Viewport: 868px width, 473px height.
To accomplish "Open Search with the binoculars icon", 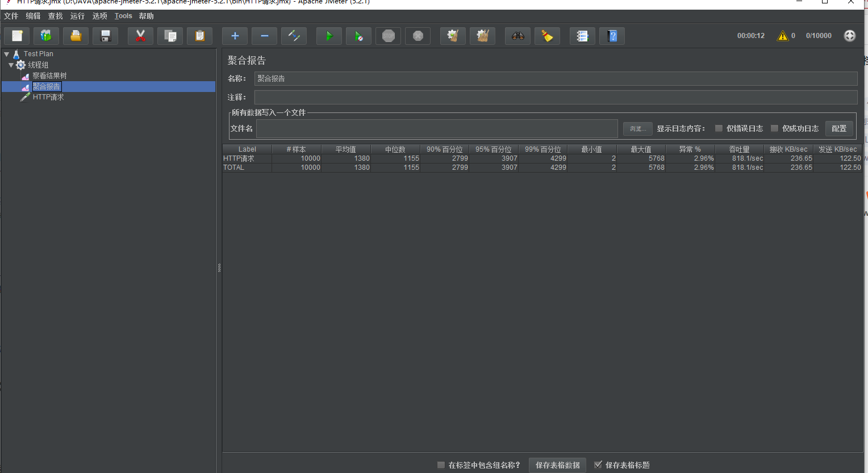I will (518, 36).
